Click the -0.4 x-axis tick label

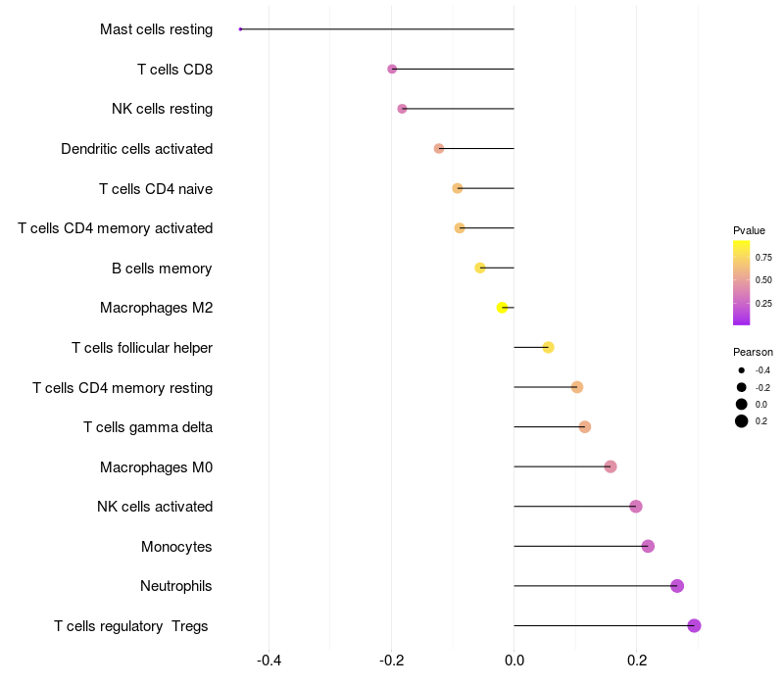pos(269,661)
